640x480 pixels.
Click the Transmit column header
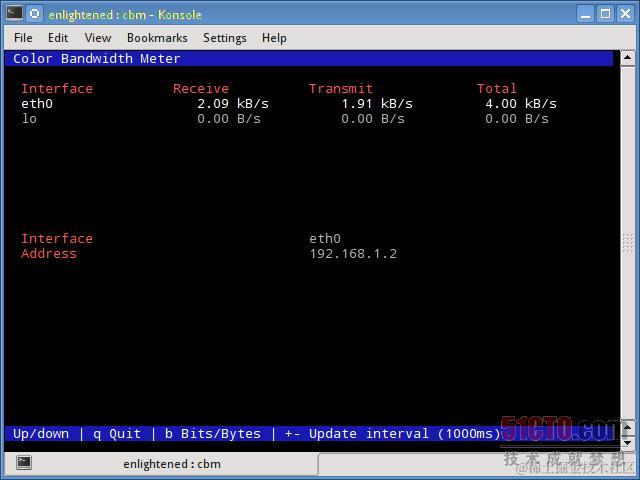tap(340, 89)
